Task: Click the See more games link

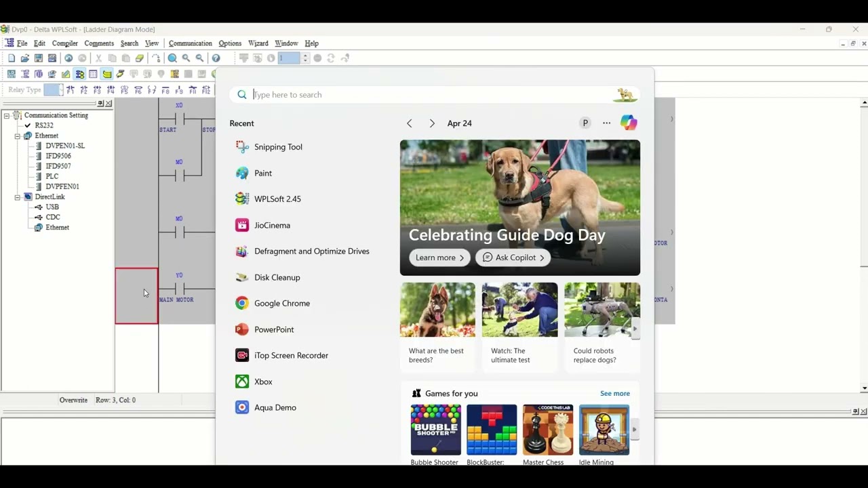Action: click(x=615, y=393)
